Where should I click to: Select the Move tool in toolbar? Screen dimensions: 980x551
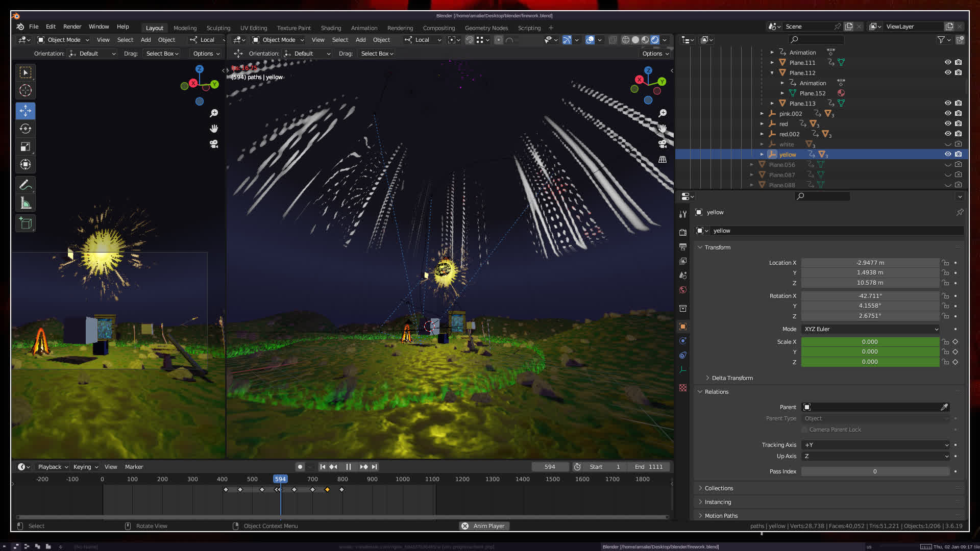pos(26,111)
